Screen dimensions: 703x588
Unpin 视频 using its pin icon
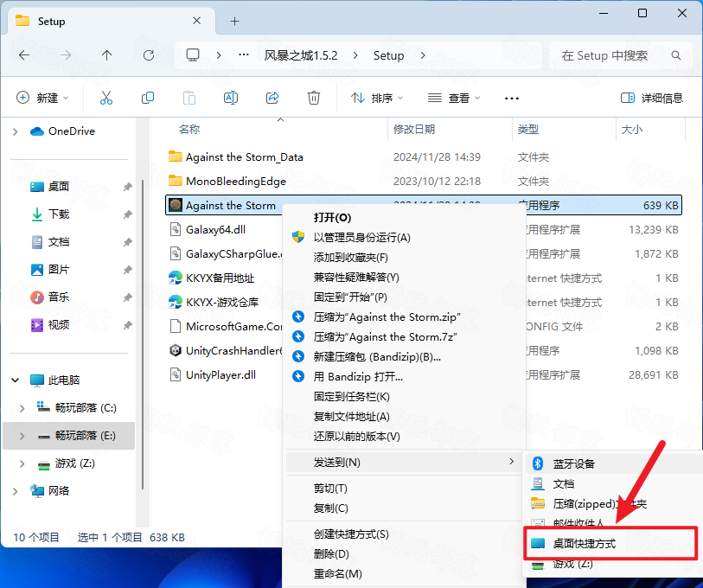[x=128, y=325]
